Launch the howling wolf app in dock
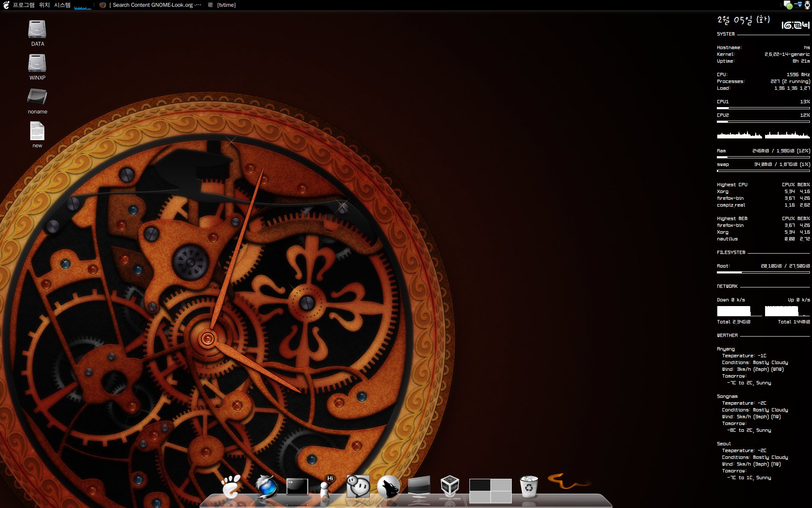Screen dimensions: 812x508 click(x=388, y=486)
